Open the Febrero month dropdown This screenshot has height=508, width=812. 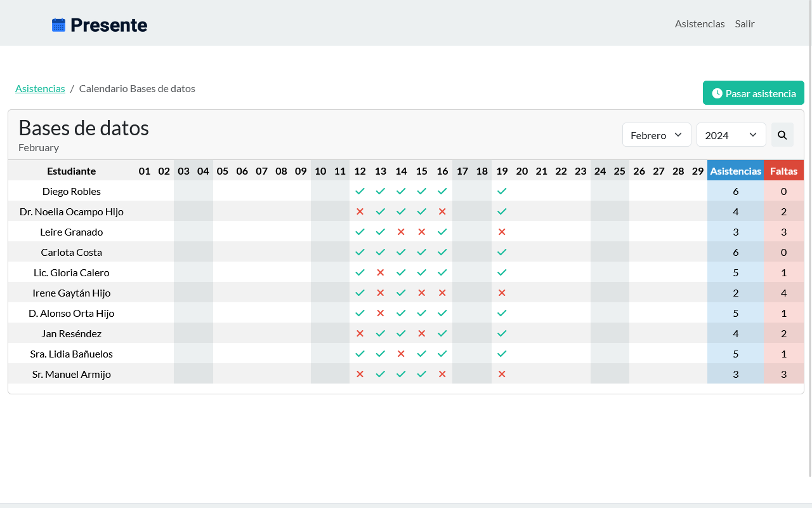click(x=657, y=135)
